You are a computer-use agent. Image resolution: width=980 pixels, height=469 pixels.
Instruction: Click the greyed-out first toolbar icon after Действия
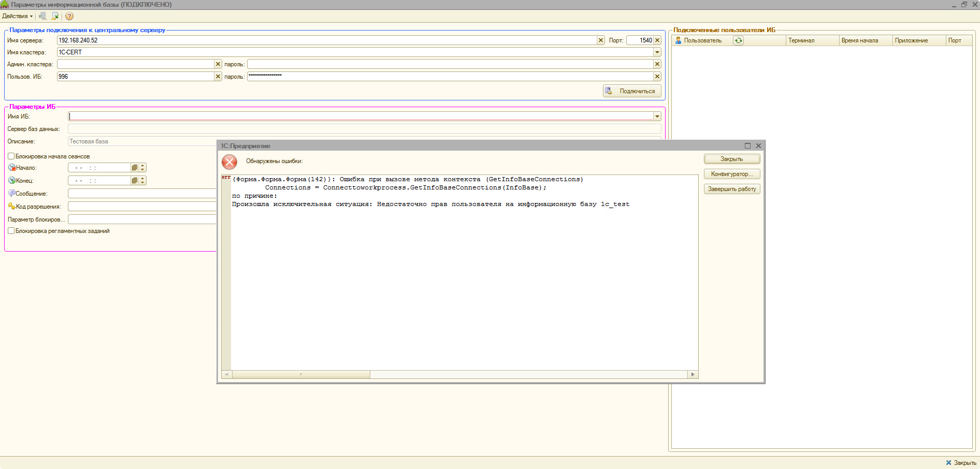[x=42, y=16]
